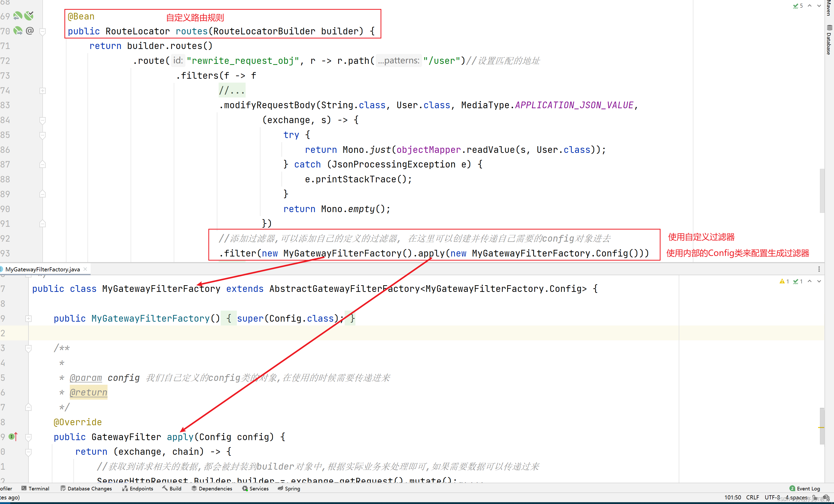834x504 pixels.
Task: Click the yellow warning indicator in the lower editor
Action: (782, 281)
